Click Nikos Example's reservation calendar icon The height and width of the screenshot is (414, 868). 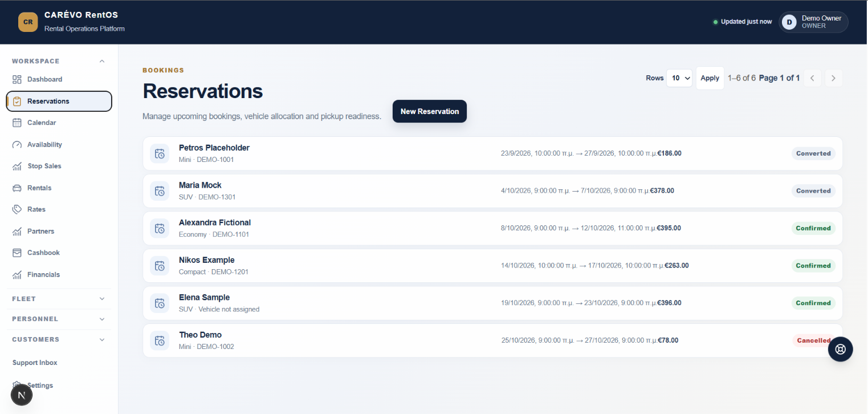click(x=160, y=266)
